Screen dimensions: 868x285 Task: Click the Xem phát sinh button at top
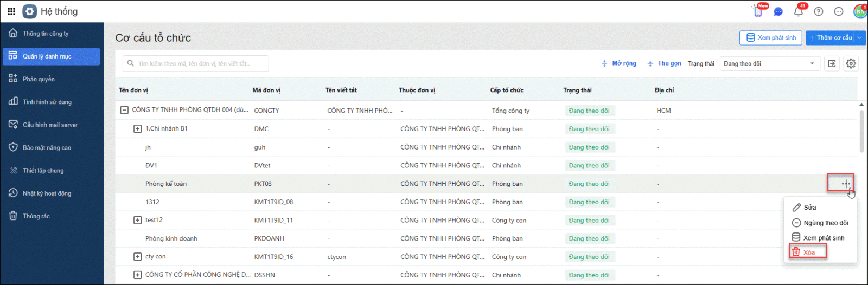[770, 38]
